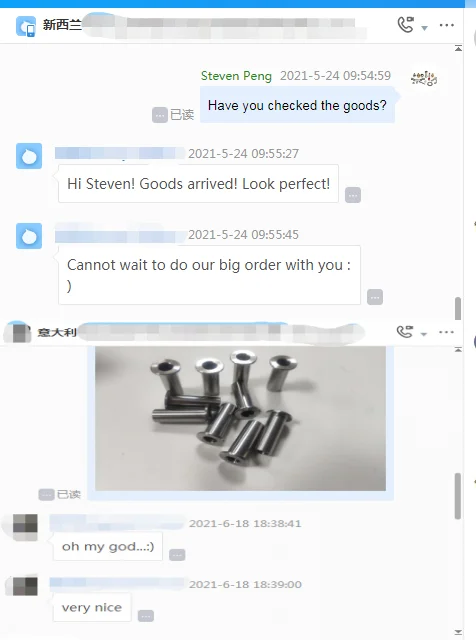476x640 pixels.
Task: Click the options icon beside the 'very nice' message
Action: [x=146, y=616]
